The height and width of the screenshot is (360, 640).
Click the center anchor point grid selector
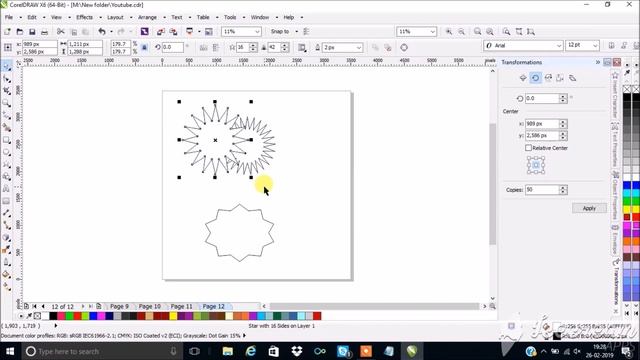[x=536, y=165]
